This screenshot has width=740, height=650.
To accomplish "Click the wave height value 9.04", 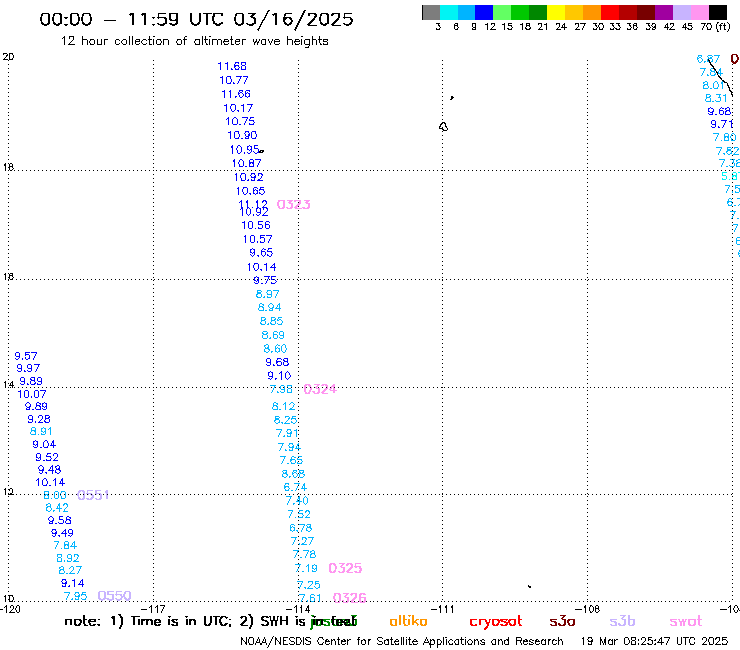I will click(x=44, y=445).
